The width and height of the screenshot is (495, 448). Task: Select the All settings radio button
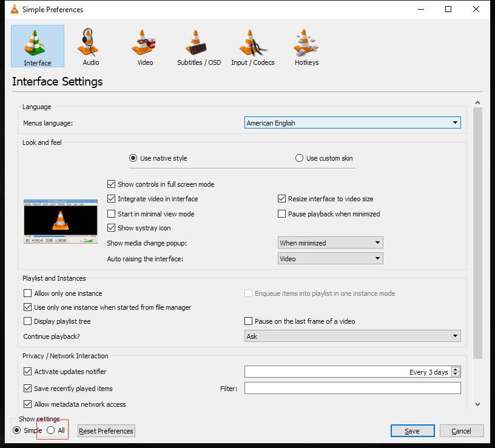[x=50, y=430]
